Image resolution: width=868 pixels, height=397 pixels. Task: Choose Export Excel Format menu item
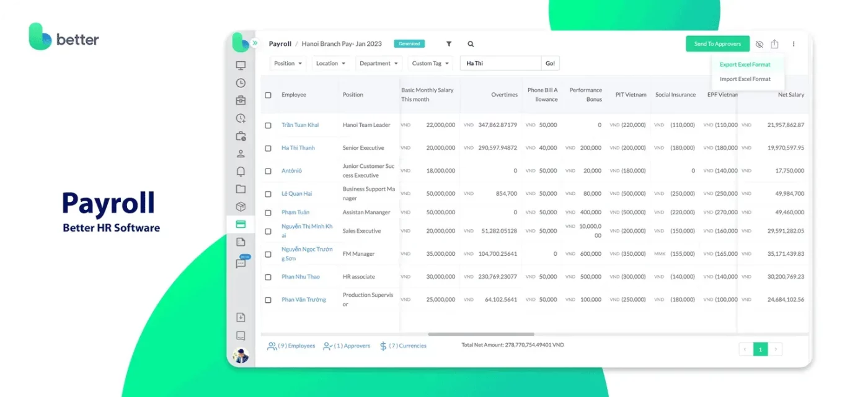pyautogui.click(x=745, y=64)
